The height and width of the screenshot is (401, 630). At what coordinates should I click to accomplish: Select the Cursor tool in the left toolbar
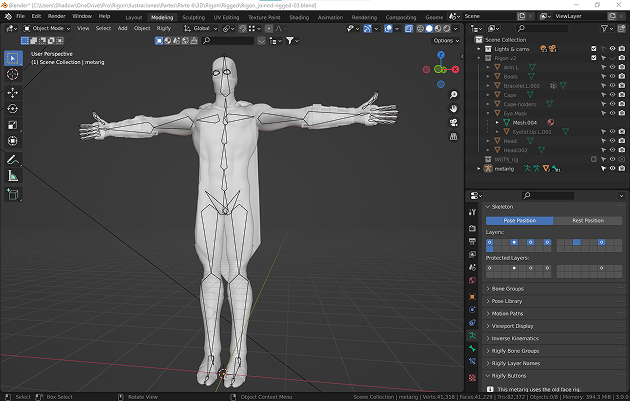click(x=13, y=74)
